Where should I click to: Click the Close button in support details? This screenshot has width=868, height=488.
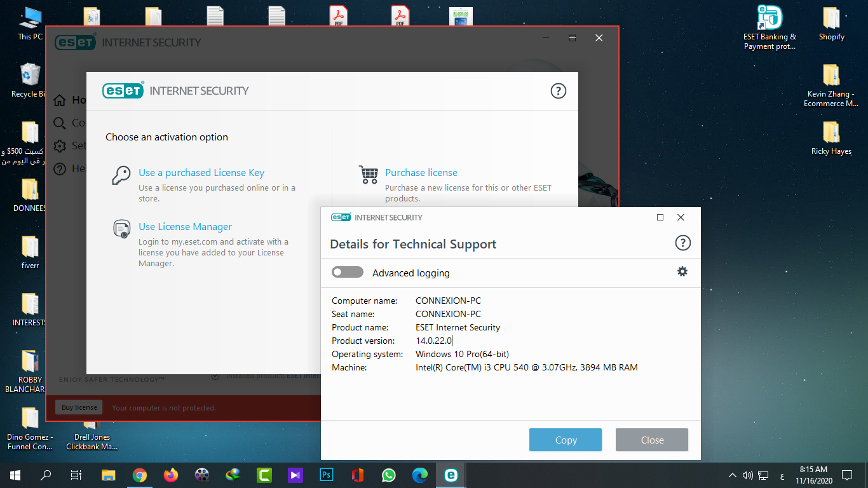(x=652, y=440)
